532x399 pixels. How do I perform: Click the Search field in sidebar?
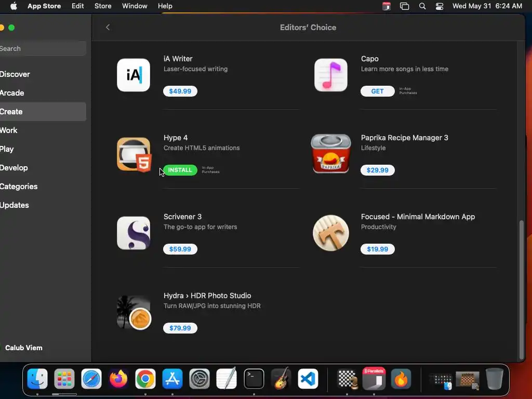coord(43,48)
